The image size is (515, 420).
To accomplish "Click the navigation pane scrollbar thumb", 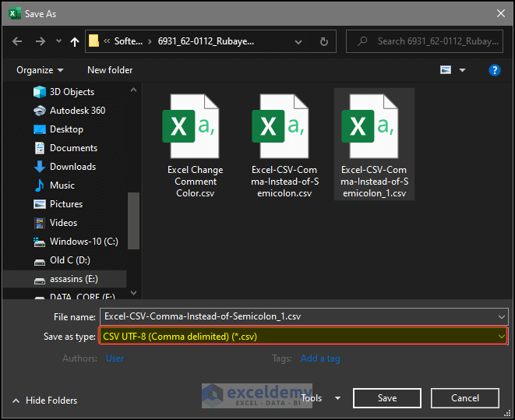I will coord(133,221).
